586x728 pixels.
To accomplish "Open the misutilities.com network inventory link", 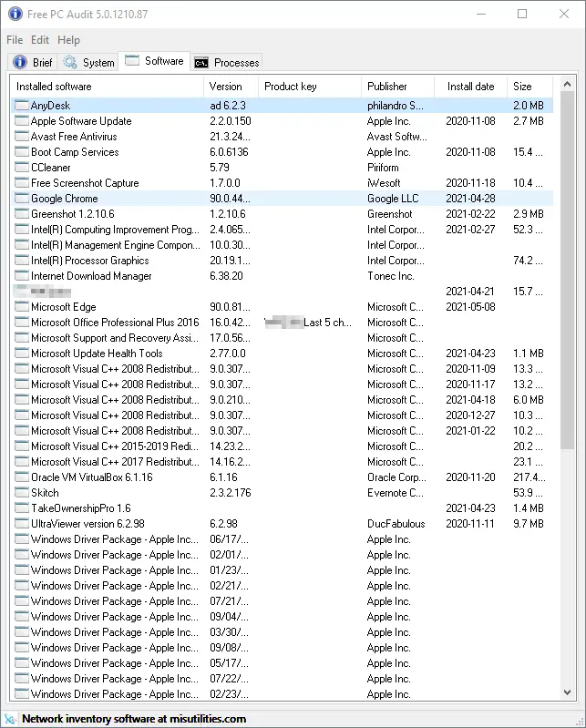I will 134,719.
